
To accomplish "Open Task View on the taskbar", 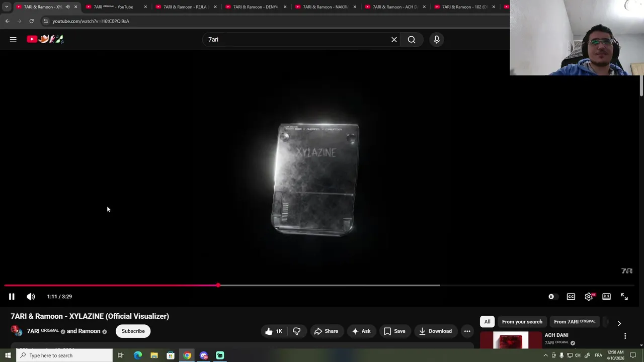I will point(121,355).
